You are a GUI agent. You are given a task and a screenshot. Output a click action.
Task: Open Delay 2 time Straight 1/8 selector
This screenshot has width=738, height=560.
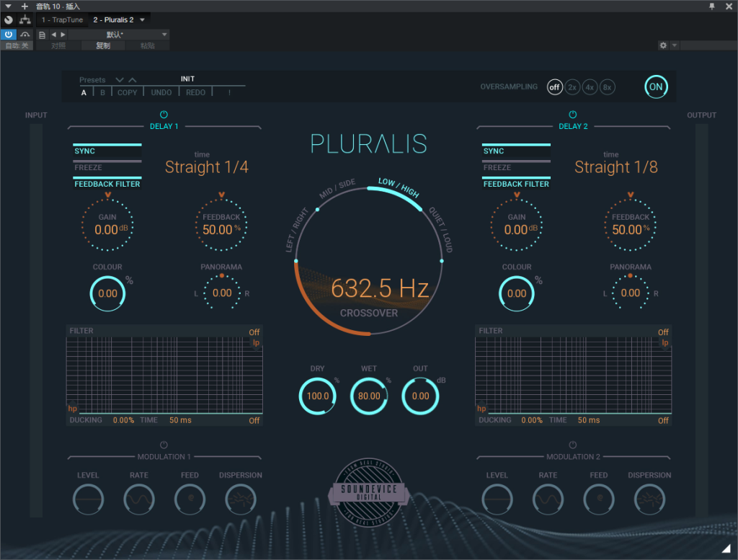pyautogui.click(x=616, y=167)
